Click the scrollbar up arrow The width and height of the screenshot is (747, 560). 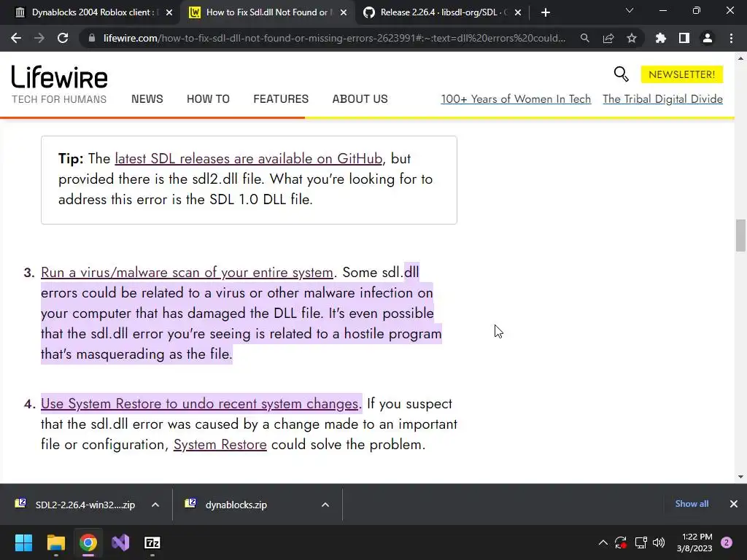(x=740, y=58)
